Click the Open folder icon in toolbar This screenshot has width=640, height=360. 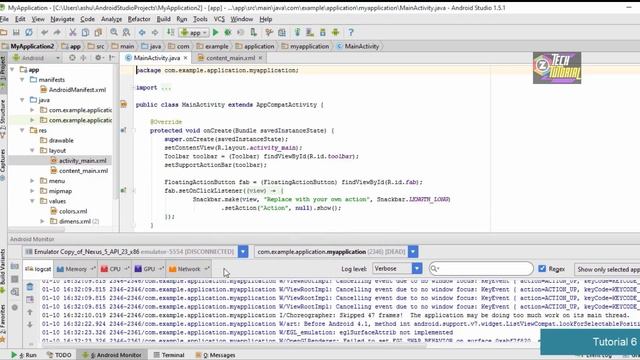point(4,33)
